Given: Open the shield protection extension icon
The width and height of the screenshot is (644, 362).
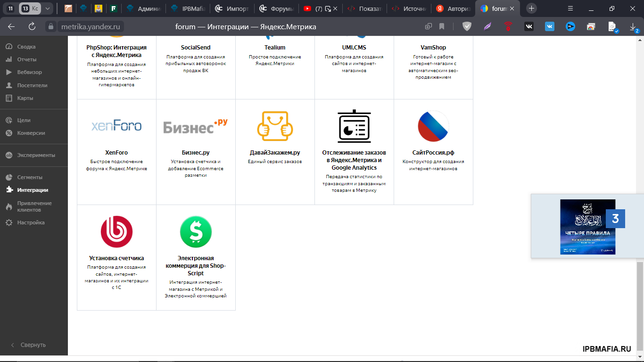Looking at the screenshot, I should coord(467,27).
